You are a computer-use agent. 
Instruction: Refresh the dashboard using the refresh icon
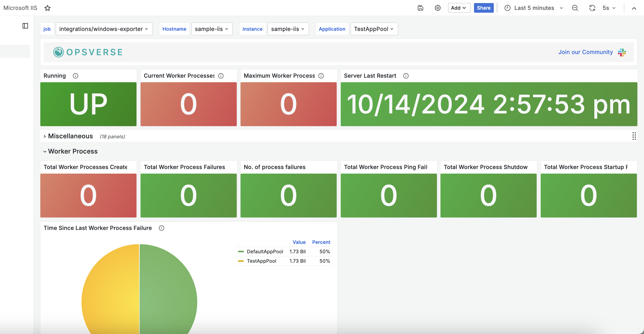click(x=592, y=8)
